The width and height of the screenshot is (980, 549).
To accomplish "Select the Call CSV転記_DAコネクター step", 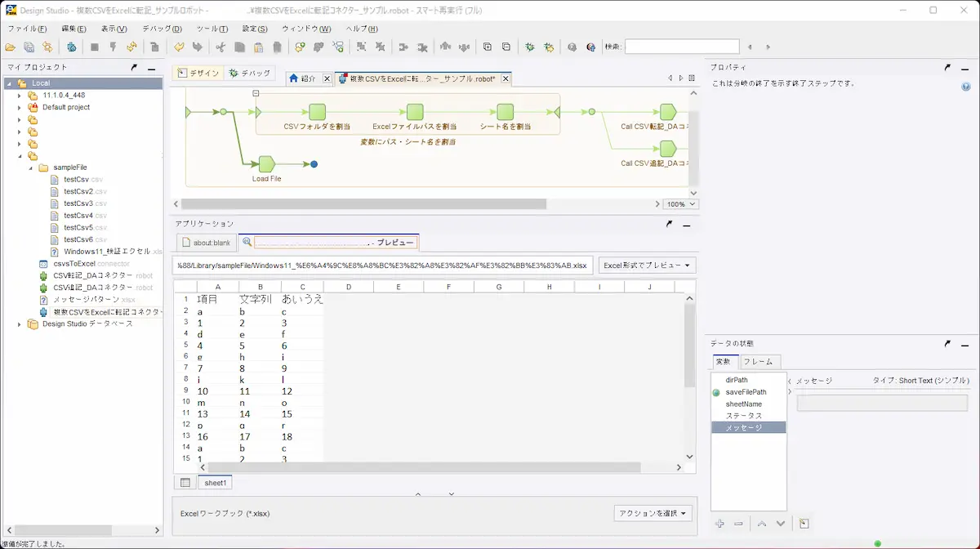I will pyautogui.click(x=668, y=112).
